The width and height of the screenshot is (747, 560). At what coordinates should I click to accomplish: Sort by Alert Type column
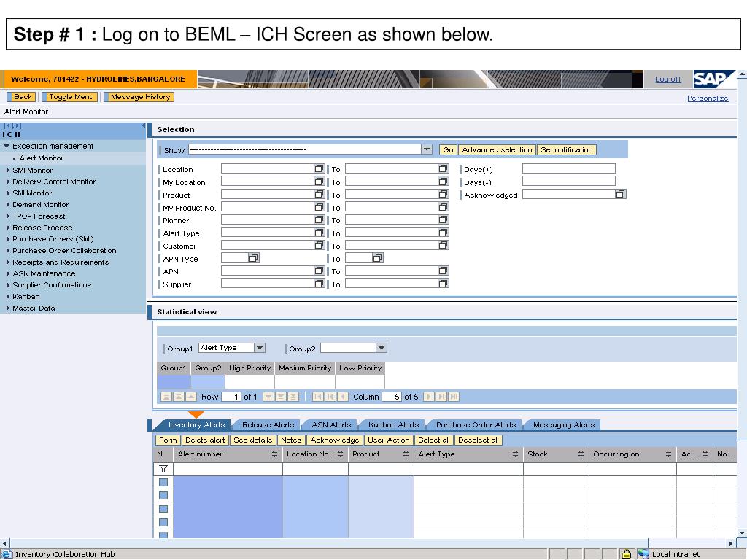point(516,454)
